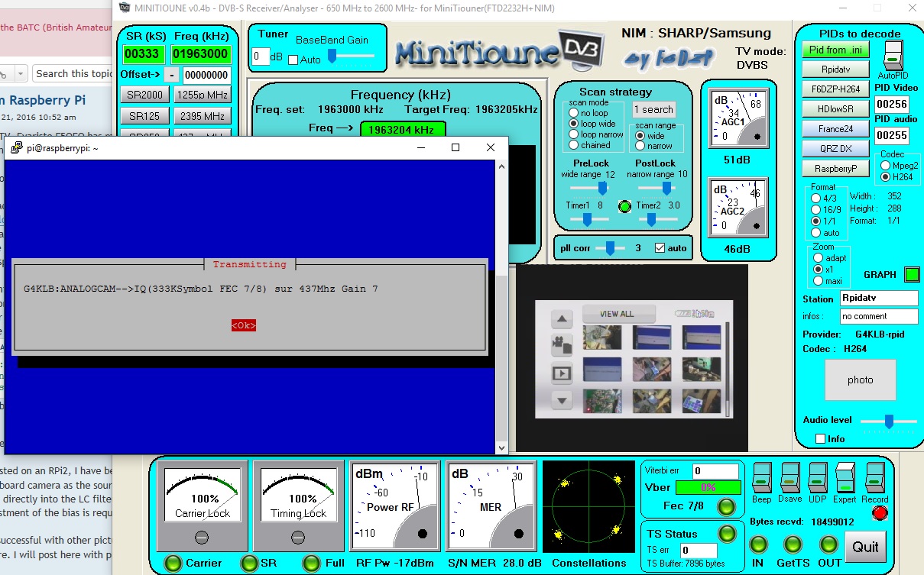924x575 pixels.
Task: Click the terminal window title bar icon
Action: tap(15, 147)
